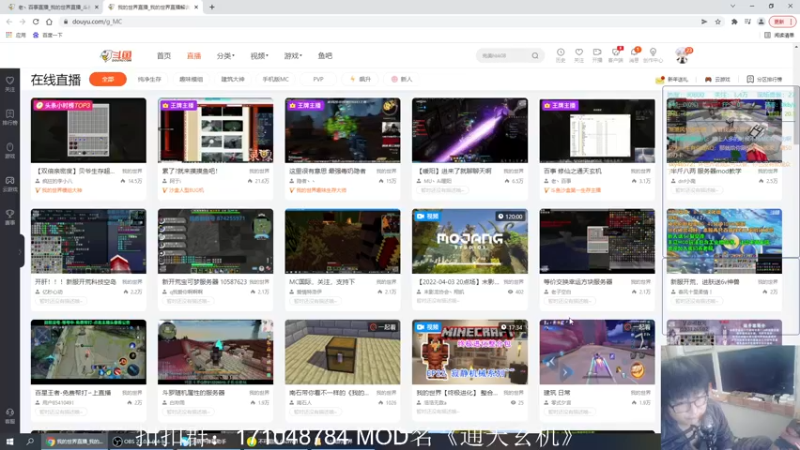Open the Windows Start button
Viewport: 800px width, 450px height.
coord(9,441)
